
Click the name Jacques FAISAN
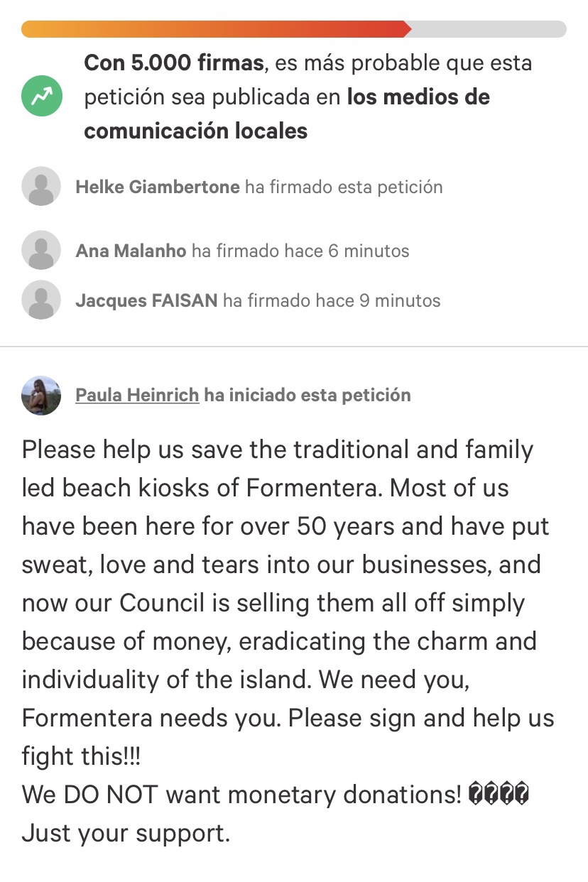tap(146, 300)
